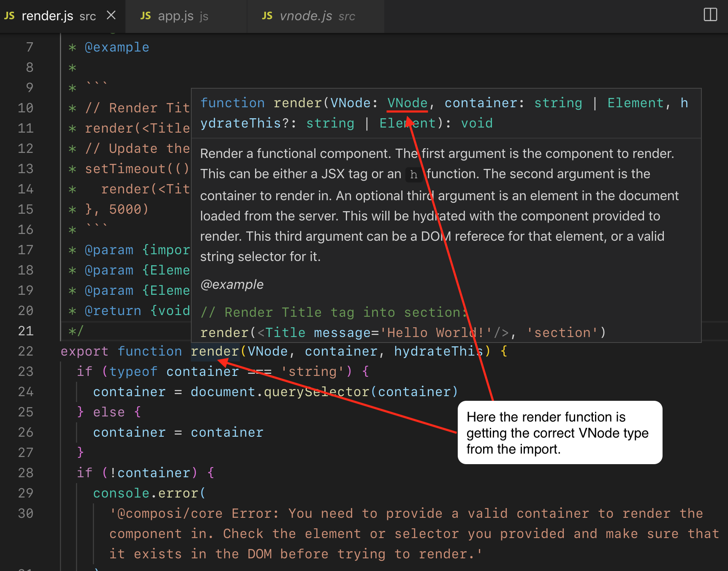
Task: Click document.querySelector on line 24
Action: 279,392
